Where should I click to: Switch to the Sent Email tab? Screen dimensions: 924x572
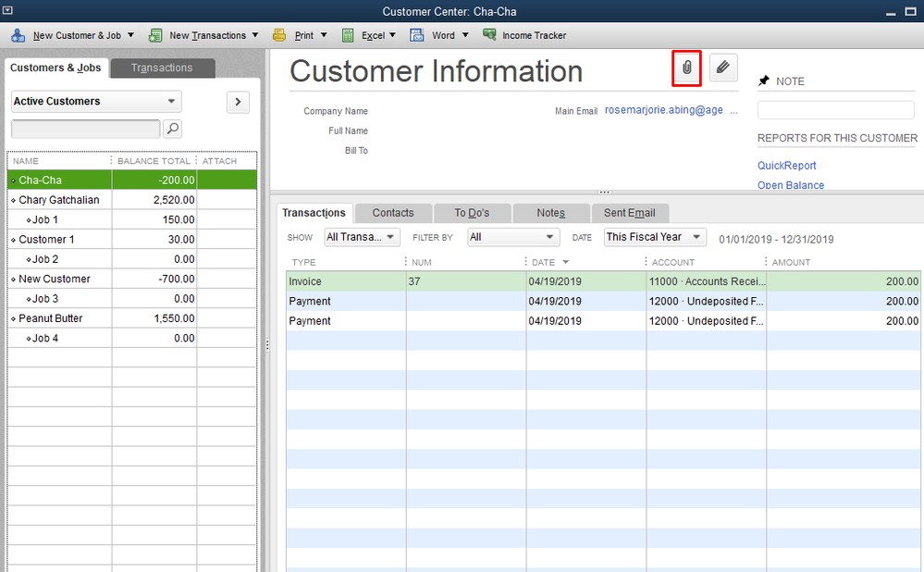pyautogui.click(x=629, y=213)
